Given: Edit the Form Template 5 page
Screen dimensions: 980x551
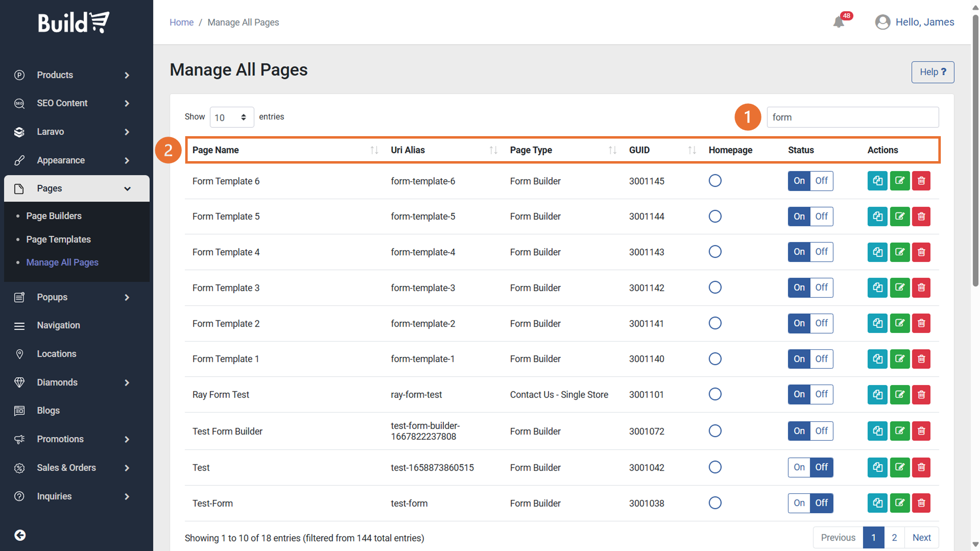Looking at the screenshot, I should pos(899,216).
